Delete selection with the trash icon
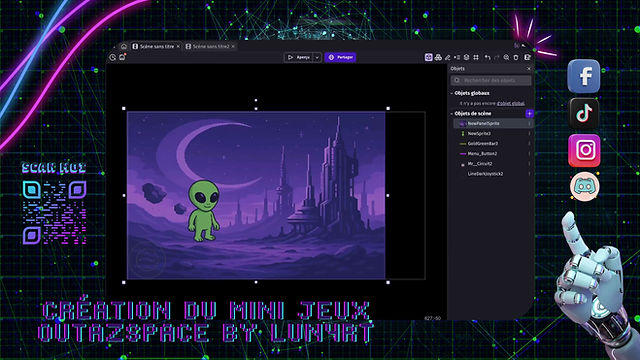The width and height of the screenshot is (640, 360). point(516,58)
